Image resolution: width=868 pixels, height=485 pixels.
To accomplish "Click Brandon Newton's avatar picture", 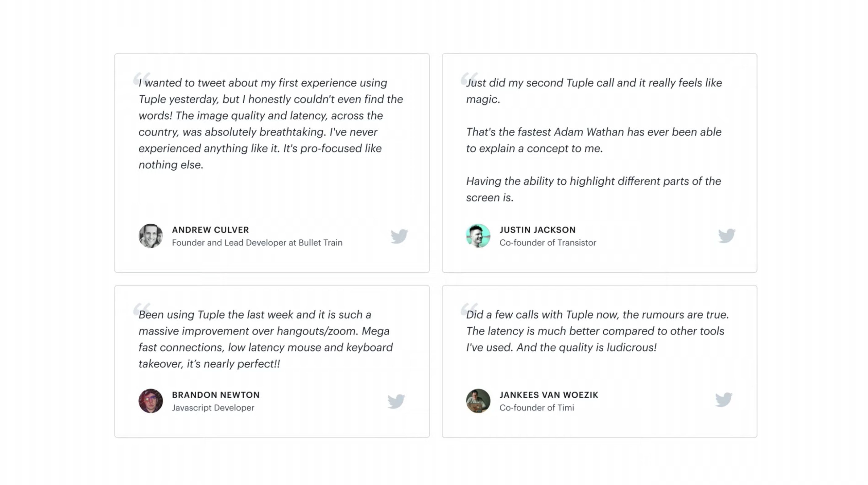I will coord(151,401).
